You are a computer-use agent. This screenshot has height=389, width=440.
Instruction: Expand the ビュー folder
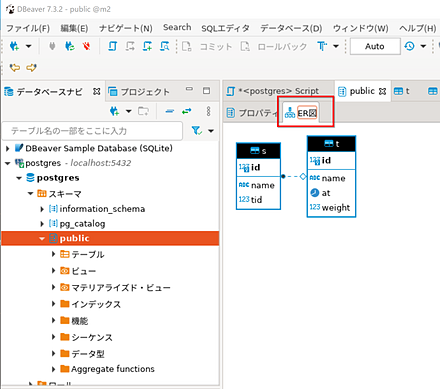tap(53, 271)
